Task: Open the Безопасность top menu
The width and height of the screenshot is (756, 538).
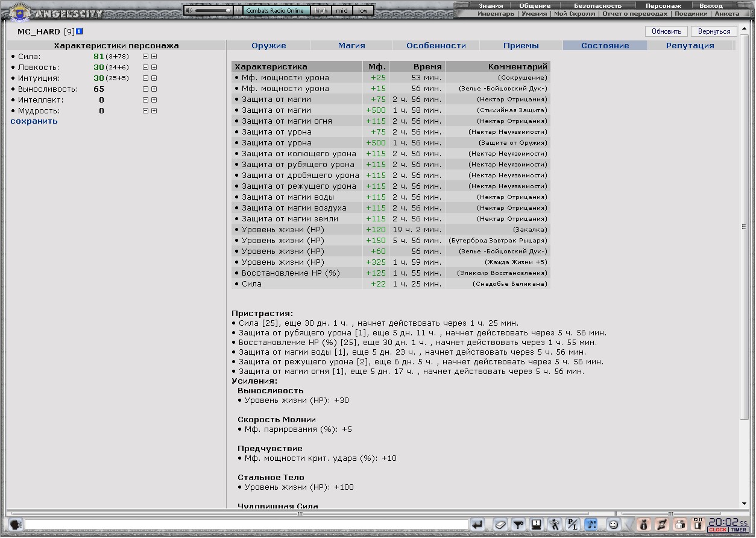Action: pos(597,5)
